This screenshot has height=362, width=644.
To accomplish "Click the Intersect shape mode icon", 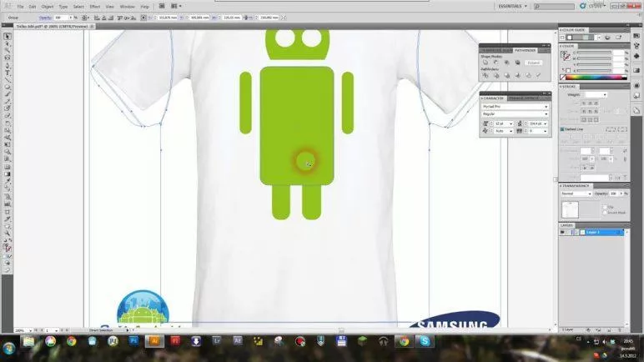I will [x=507, y=63].
